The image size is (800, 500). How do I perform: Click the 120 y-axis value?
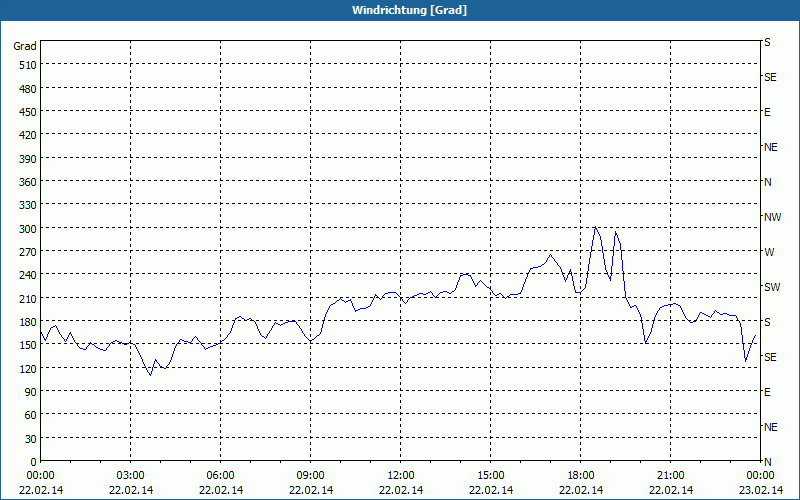[29, 368]
